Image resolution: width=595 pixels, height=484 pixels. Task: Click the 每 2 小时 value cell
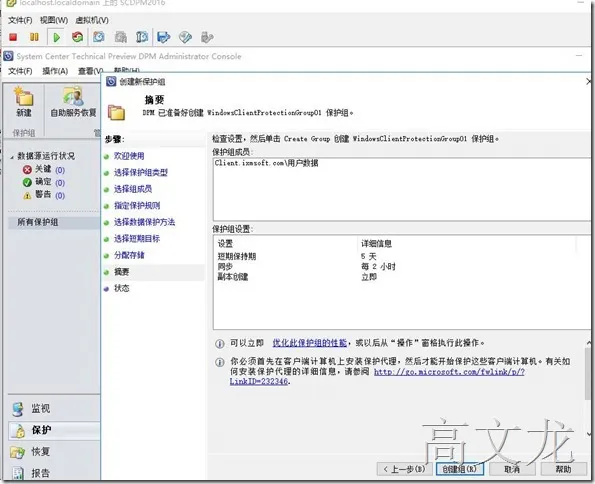[x=378, y=266]
